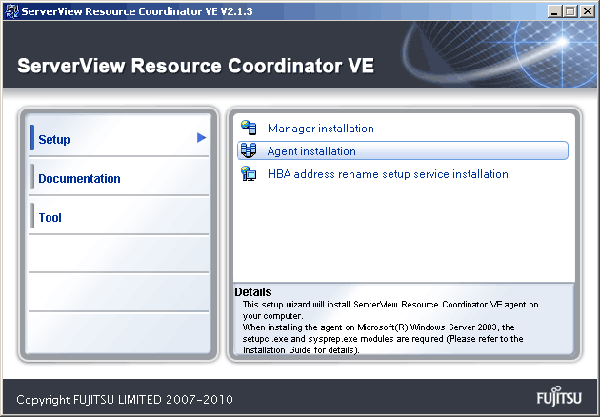Close the ServerView Resource Coordinator window
600x417 pixels.
pyautogui.click(x=587, y=11)
